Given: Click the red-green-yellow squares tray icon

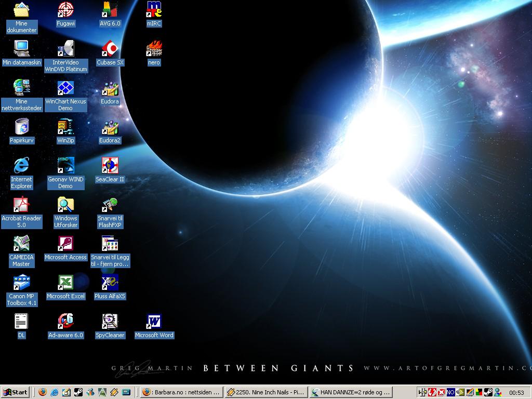Looking at the screenshot, I should pos(479,393).
